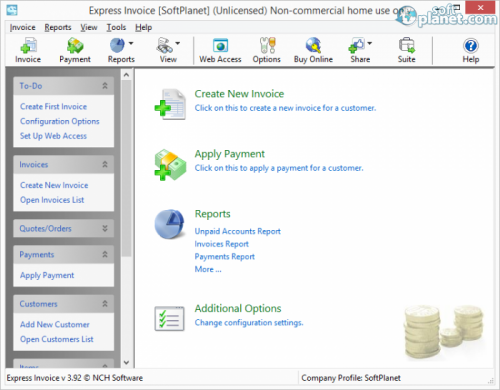
Task: Click the application icon in the title bar
Action: (x=12, y=10)
